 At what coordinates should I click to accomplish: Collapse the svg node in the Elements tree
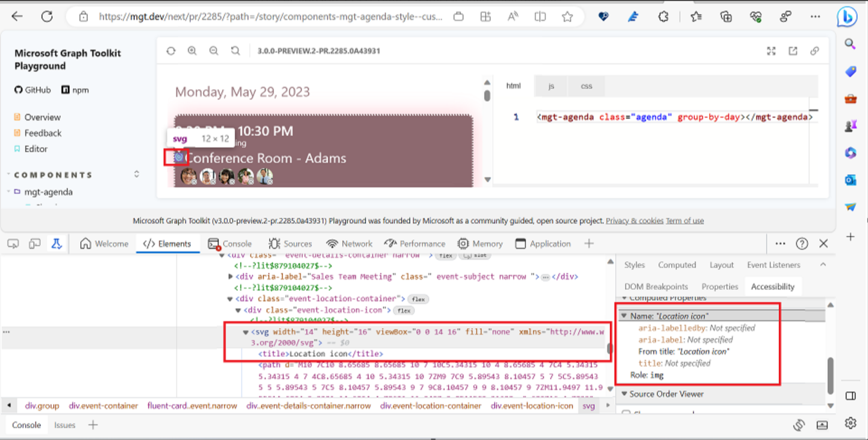(245, 331)
